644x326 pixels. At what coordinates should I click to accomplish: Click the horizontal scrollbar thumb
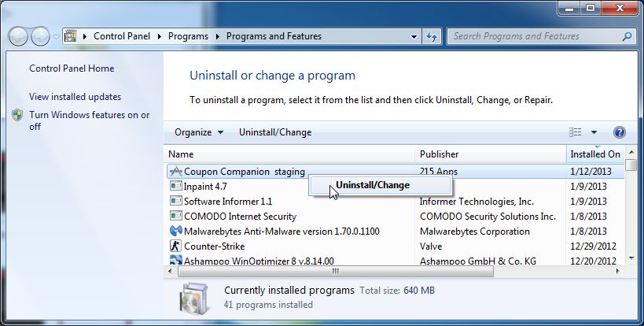(x=335, y=272)
